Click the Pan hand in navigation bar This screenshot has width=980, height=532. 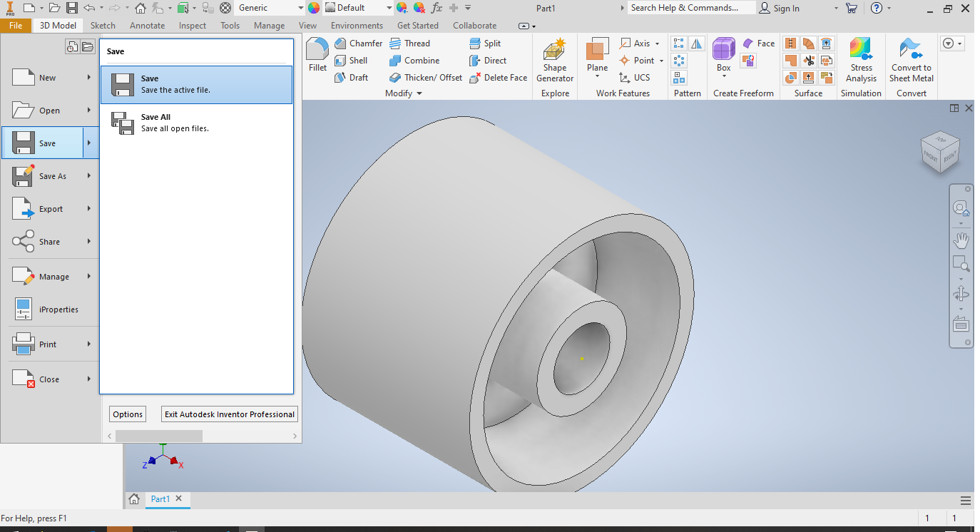point(961,240)
